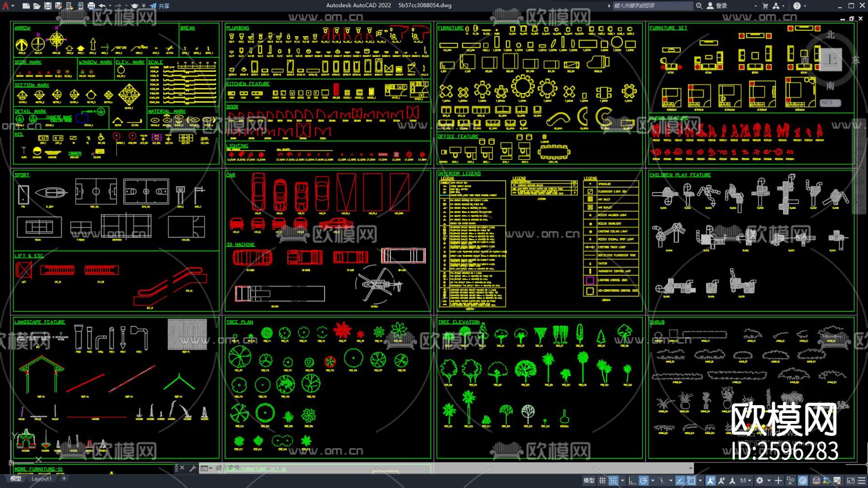Expand the workspace gear dropdown arrow
The image size is (868, 488).
point(769,481)
